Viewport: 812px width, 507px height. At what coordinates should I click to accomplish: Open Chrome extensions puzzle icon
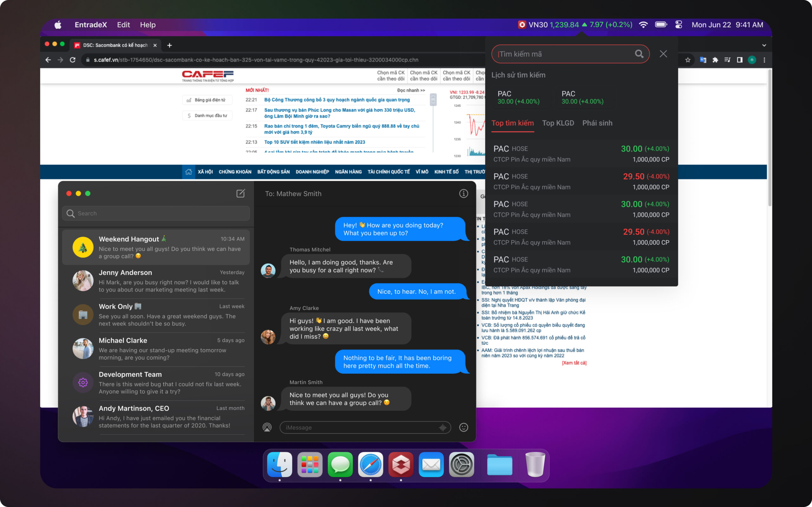715,60
